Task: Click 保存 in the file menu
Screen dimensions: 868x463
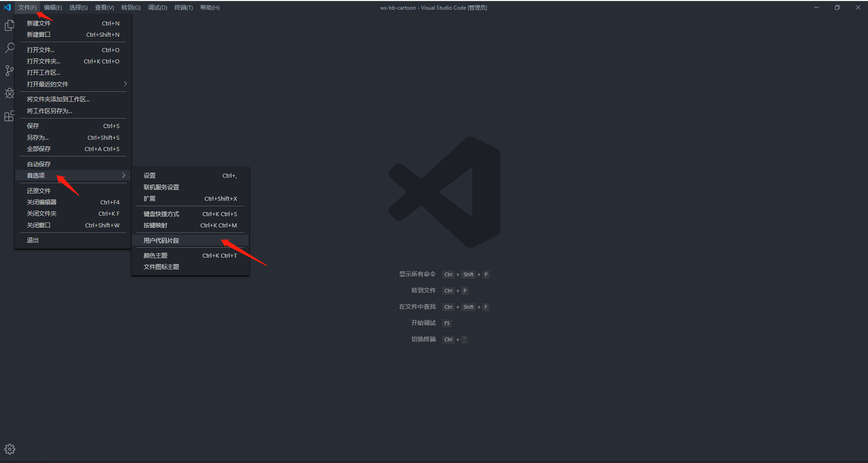Action: pos(73,126)
